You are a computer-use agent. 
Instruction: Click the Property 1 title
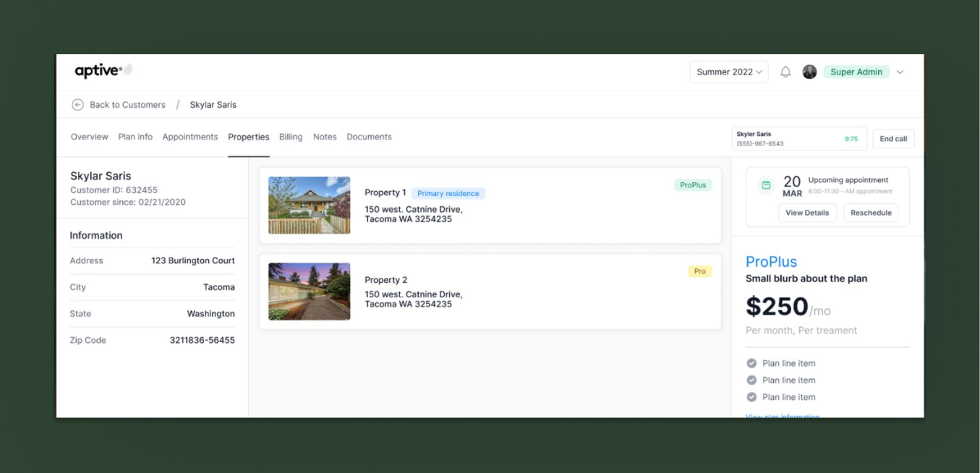[x=385, y=192]
